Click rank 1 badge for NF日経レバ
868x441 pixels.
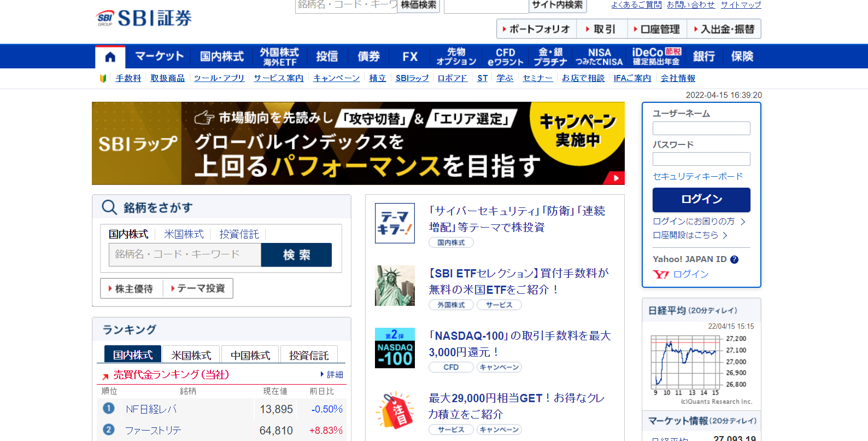coord(108,408)
